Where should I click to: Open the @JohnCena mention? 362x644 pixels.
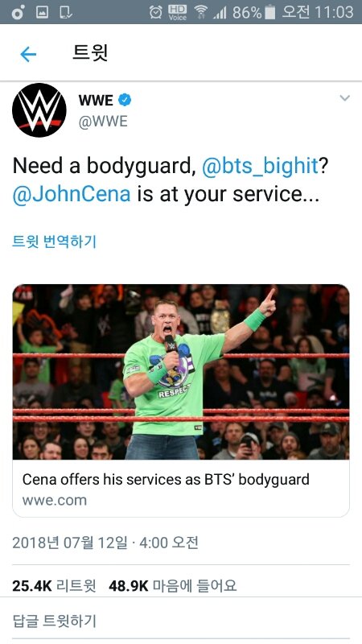pos(72,194)
